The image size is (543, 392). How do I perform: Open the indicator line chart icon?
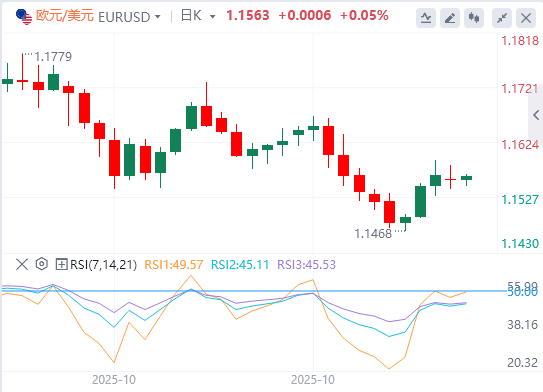click(426, 18)
